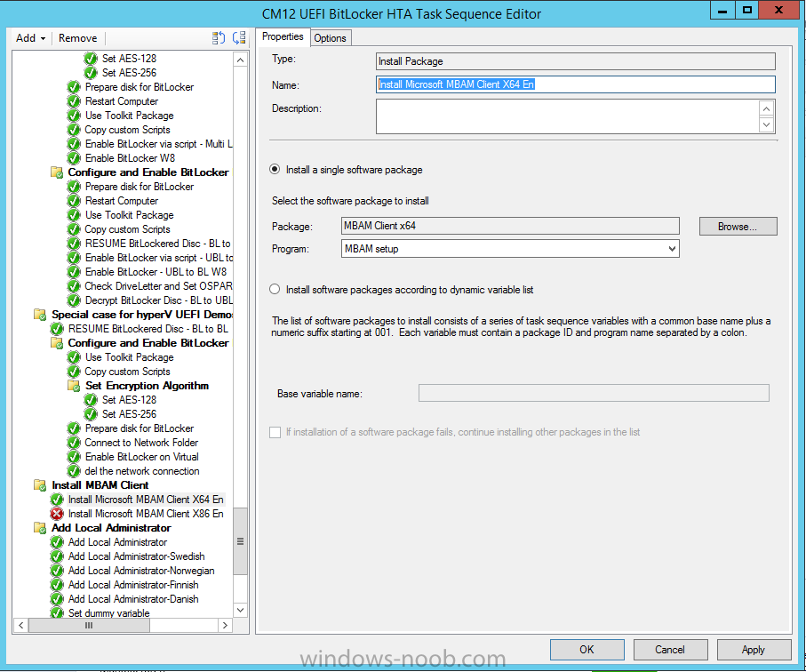The width and height of the screenshot is (806, 672).
Task: Toggle continue installing if package fails checkbox
Action: pos(275,432)
